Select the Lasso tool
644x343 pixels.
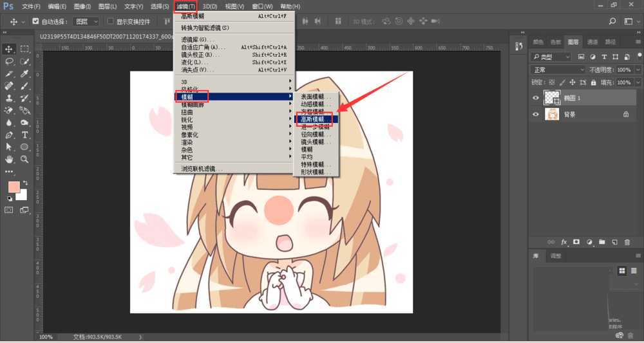[x=10, y=62]
